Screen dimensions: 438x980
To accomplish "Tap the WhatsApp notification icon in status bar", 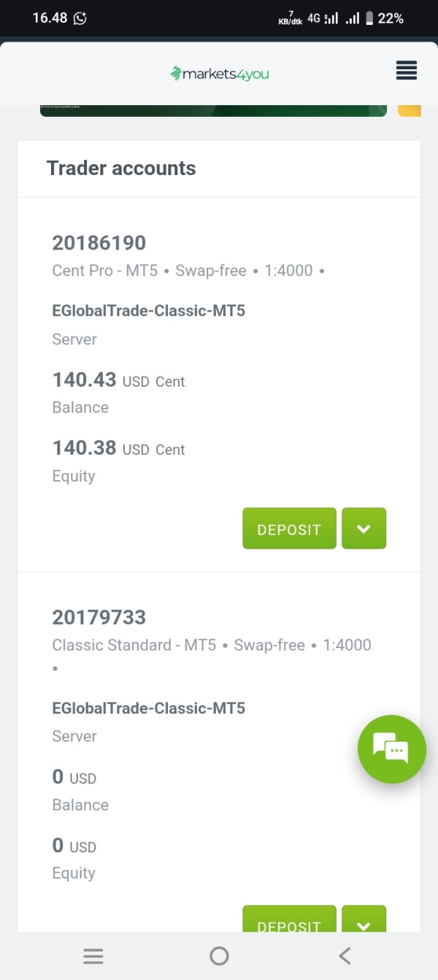I will pos(80,18).
